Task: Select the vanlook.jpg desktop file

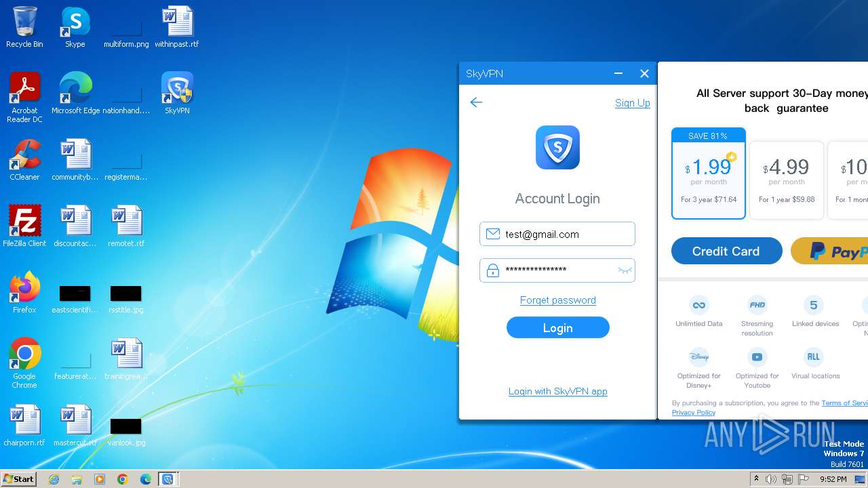Action: (126, 431)
